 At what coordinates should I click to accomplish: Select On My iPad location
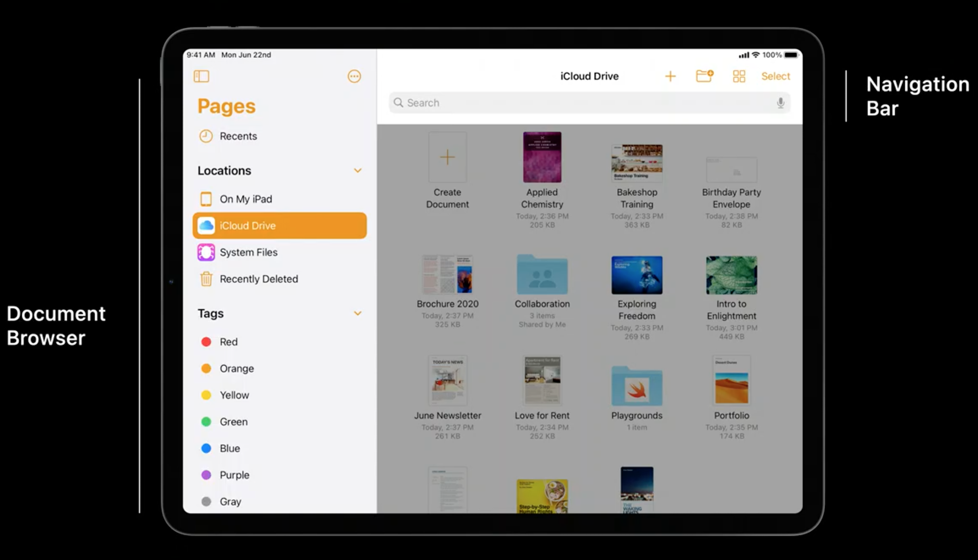(x=279, y=199)
